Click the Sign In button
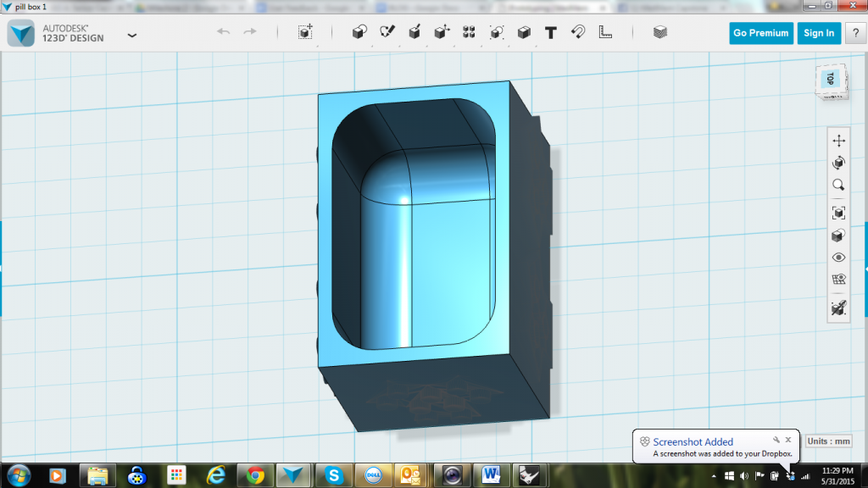Image resolution: width=868 pixels, height=488 pixels. (x=819, y=33)
